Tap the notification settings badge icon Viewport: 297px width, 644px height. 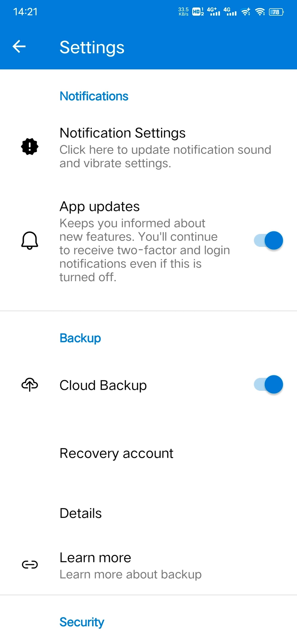point(30,146)
